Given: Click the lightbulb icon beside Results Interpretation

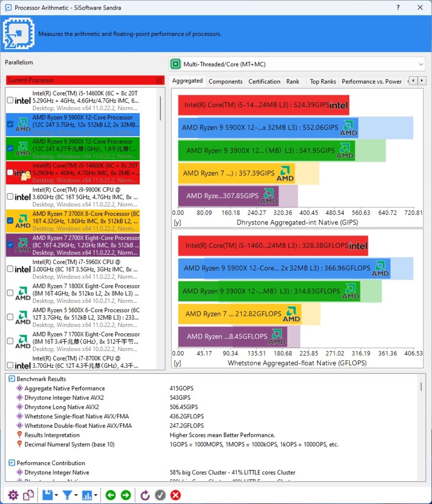Looking at the screenshot, I should [20, 435].
